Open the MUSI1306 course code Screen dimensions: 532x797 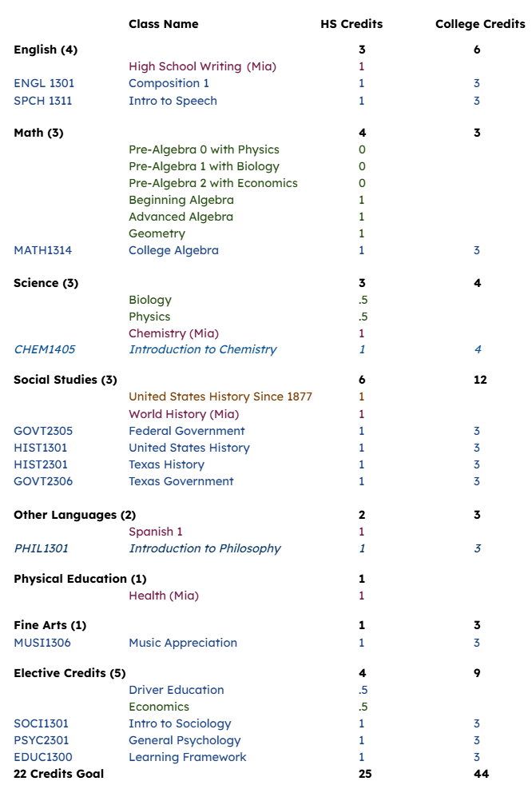42,643
